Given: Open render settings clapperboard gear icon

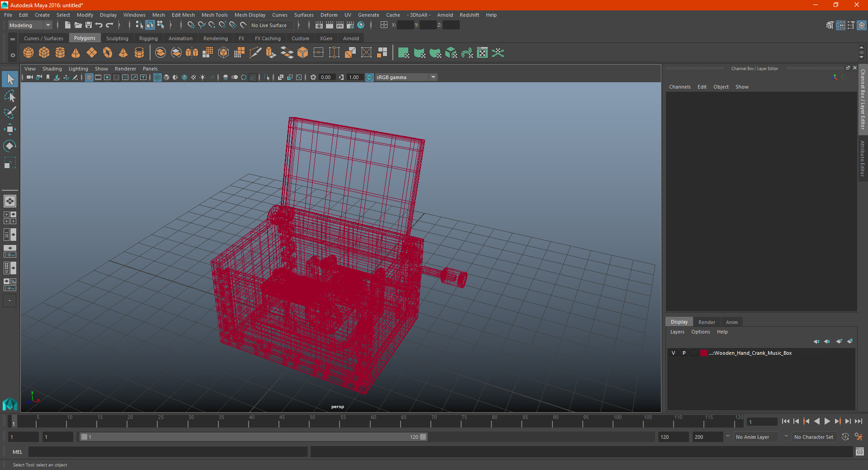Looking at the screenshot, I should 350,25.
